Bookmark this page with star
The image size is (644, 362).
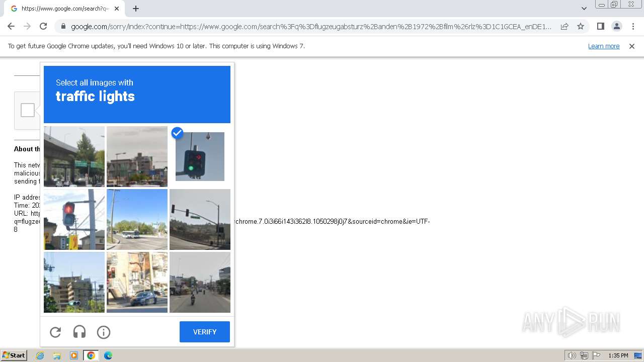(x=581, y=26)
